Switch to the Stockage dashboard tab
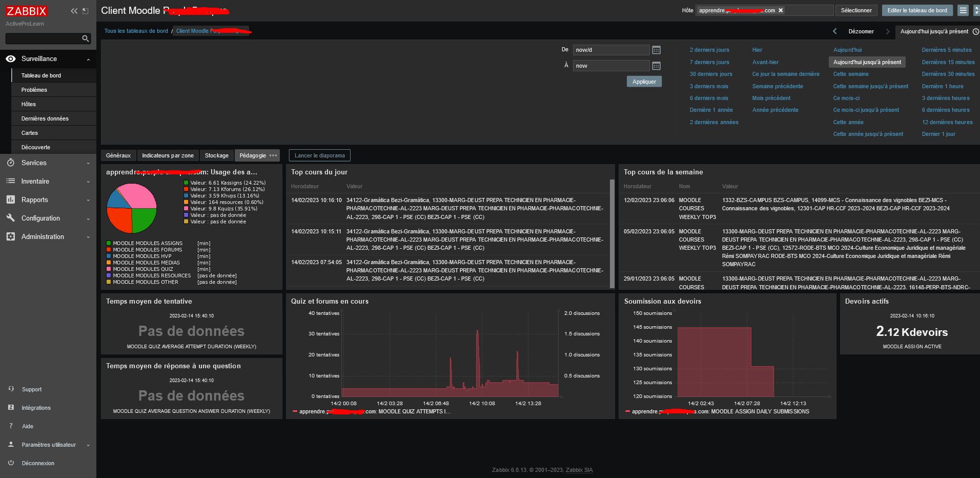Screen dimensions: 980x478 tap(216, 155)
